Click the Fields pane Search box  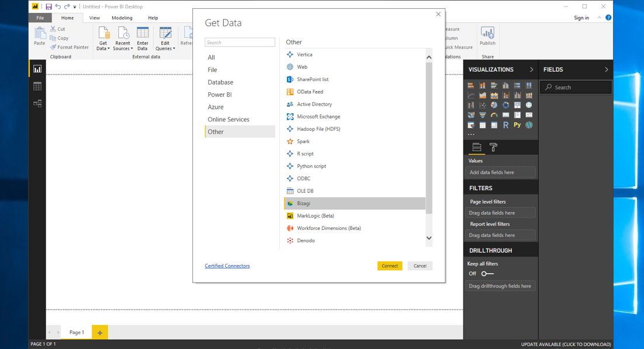(576, 88)
